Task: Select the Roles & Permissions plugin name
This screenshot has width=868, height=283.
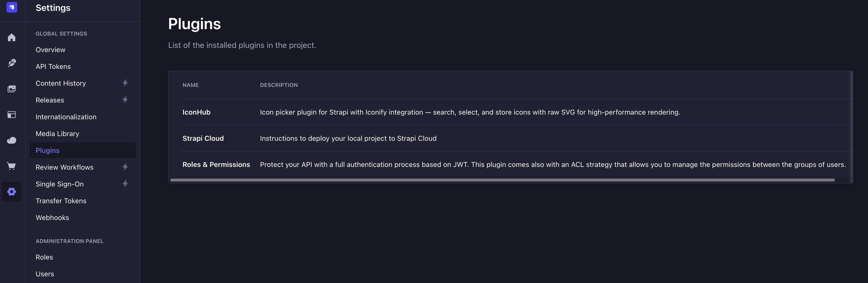Action: [216, 164]
